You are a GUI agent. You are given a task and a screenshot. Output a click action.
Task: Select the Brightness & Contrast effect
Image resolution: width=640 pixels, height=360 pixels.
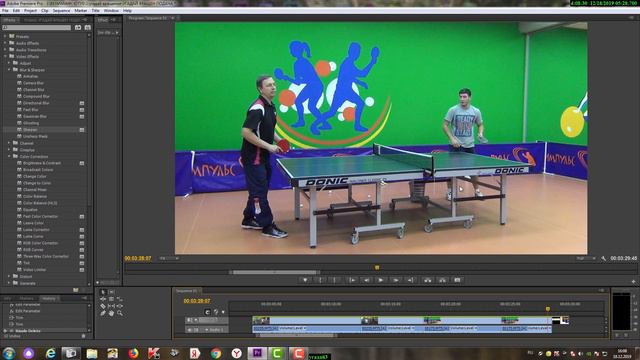42,163
